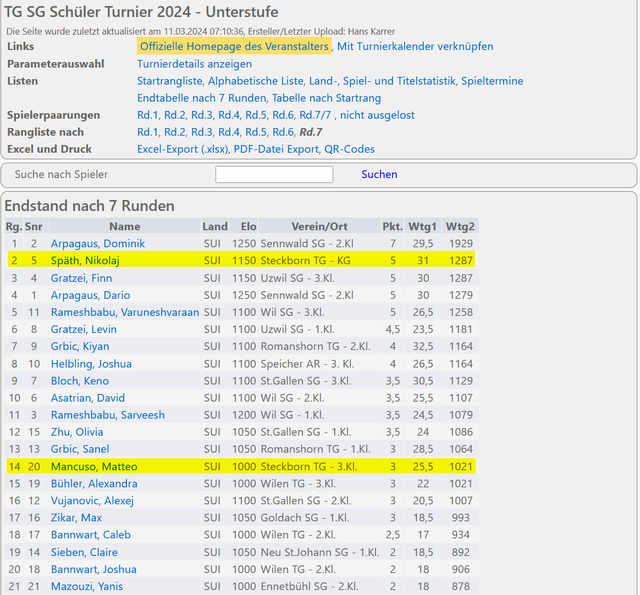The height and width of the screenshot is (595, 640).
Task: Click Mit Turnierkalender verknüpfen link
Action: click(x=415, y=46)
